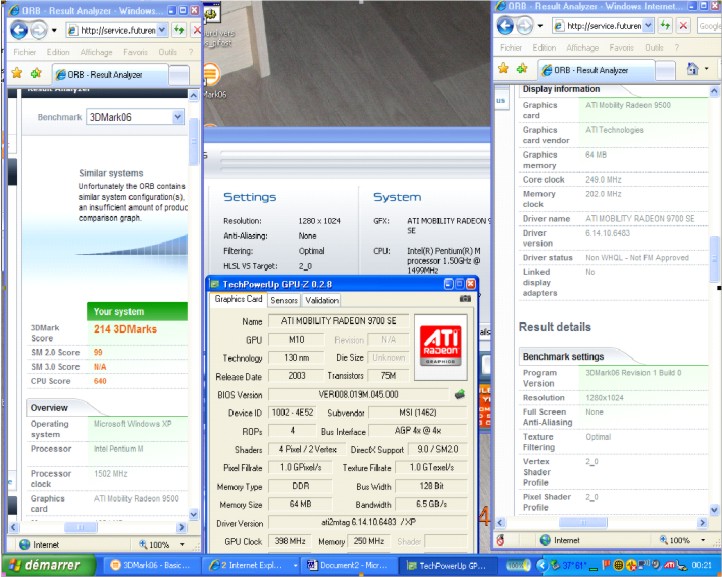Open zoom level dropdown in left status bar
The height and width of the screenshot is (577, 722).
click(x=182, y=545)
